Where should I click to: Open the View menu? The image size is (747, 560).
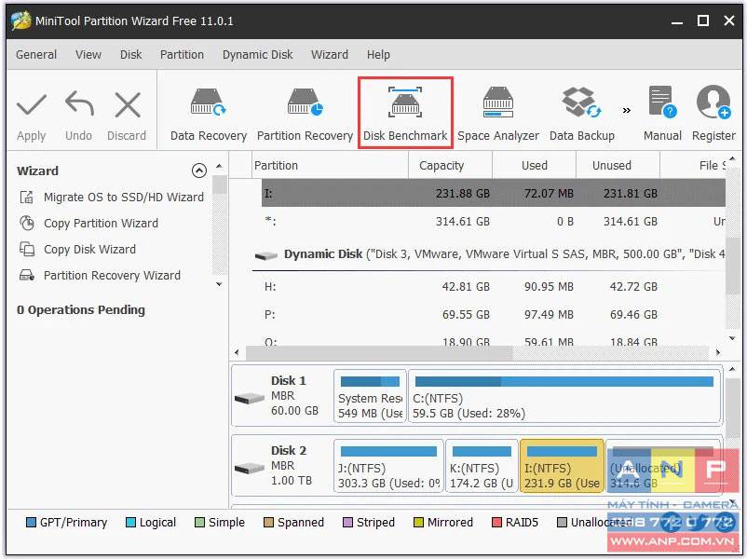88,55
